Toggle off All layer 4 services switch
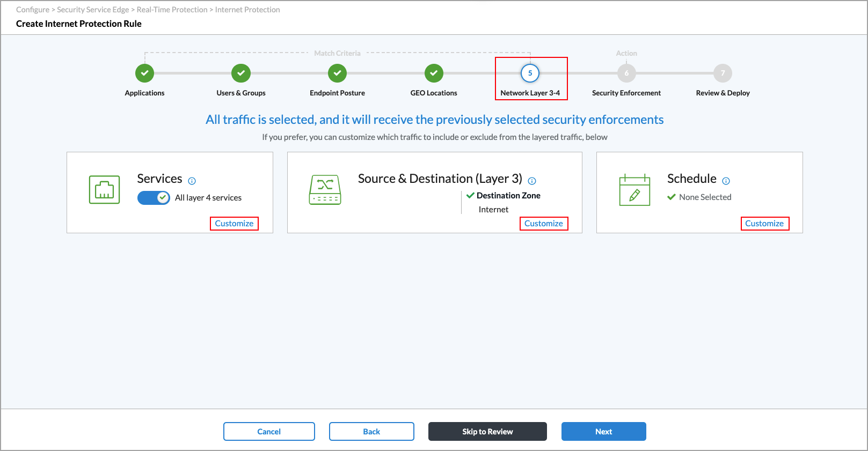 click(x=154, y=198)
